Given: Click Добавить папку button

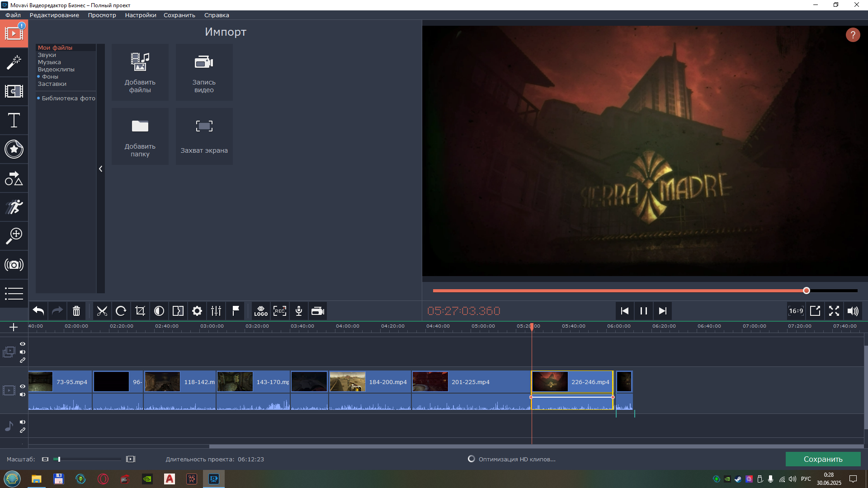Looking at the screenshot, I should point(140,136).
